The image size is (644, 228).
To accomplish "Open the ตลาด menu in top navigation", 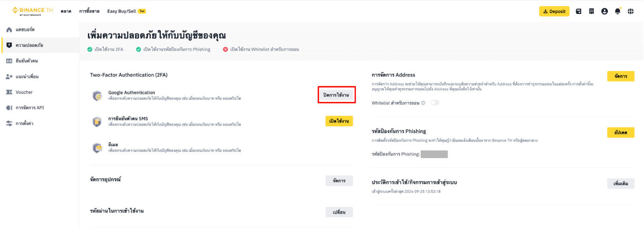I will [x=66, y=11].
